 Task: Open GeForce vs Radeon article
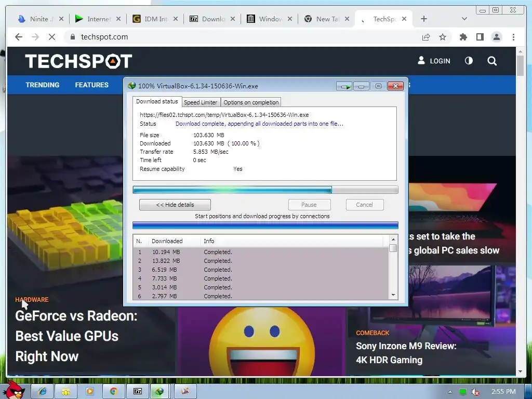coord(76,336)
